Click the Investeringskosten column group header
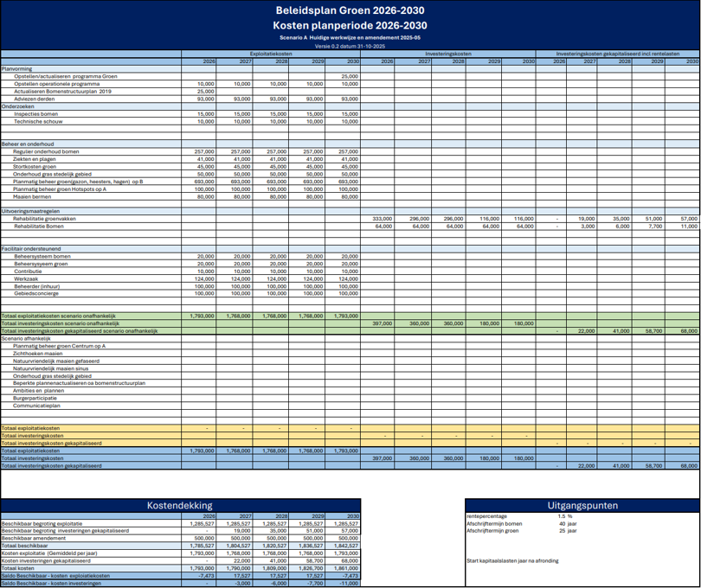Viewport: 701px width, 588px height. click(448, 54)
